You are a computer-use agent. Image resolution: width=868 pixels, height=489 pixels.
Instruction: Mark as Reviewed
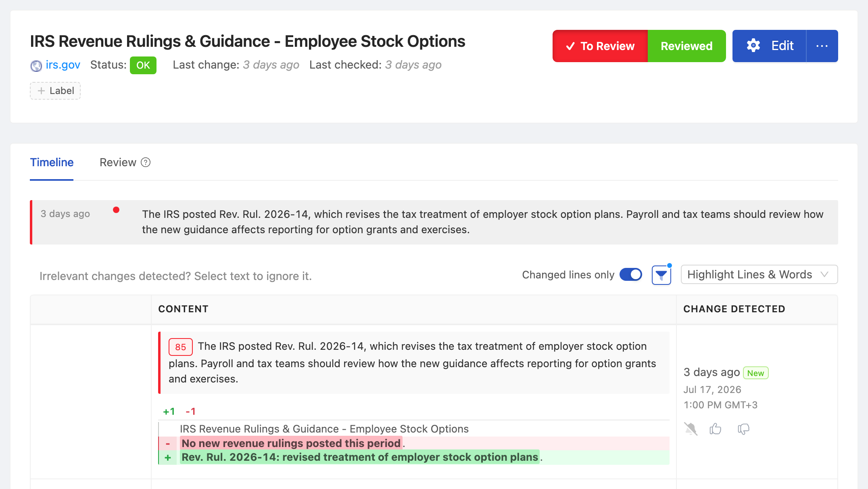point(686,46)
